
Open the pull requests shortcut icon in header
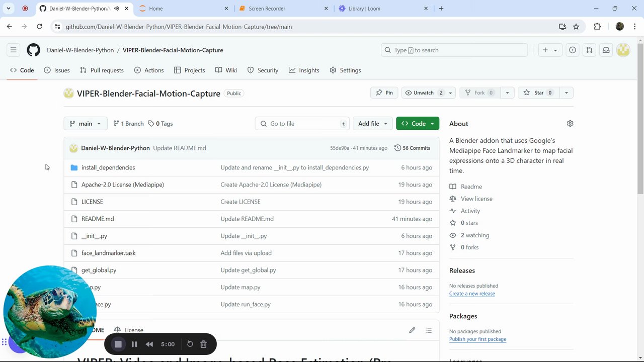point(589,50)
